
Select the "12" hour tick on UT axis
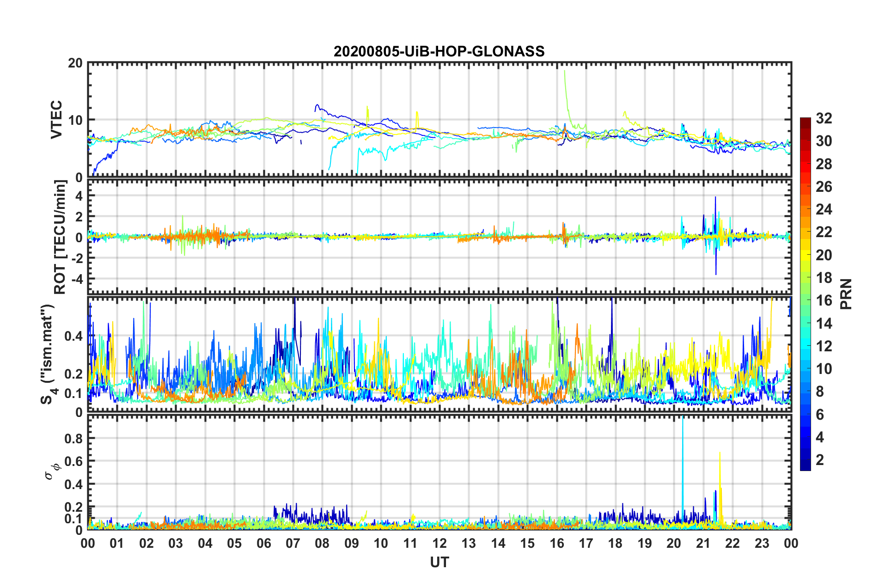pyautogui.click(x=439, y=543)
